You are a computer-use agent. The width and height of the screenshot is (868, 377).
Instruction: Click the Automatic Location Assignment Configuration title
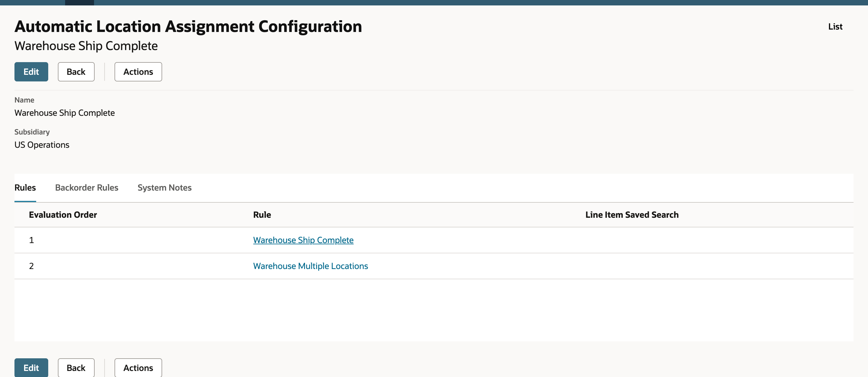pos(188,26)
